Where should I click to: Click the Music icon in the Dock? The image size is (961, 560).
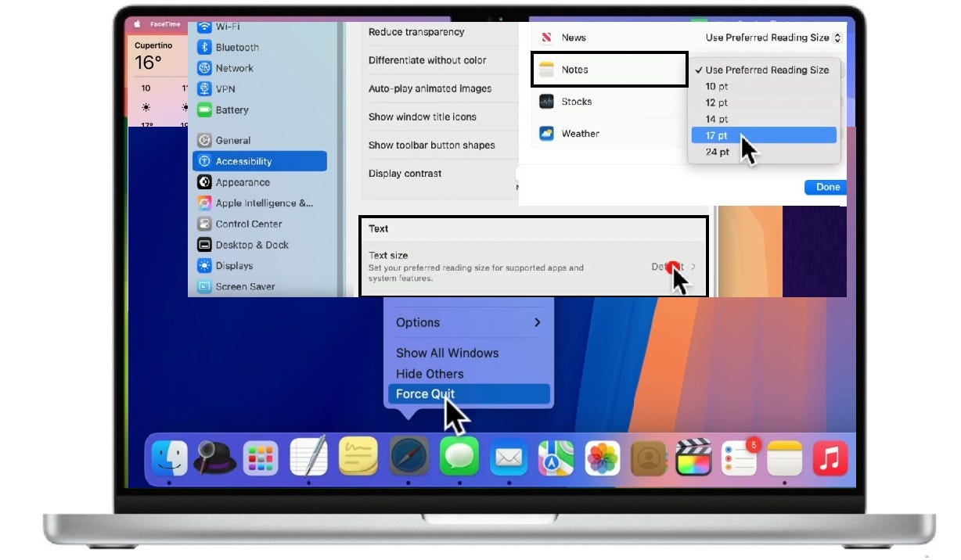click(830, 459)
